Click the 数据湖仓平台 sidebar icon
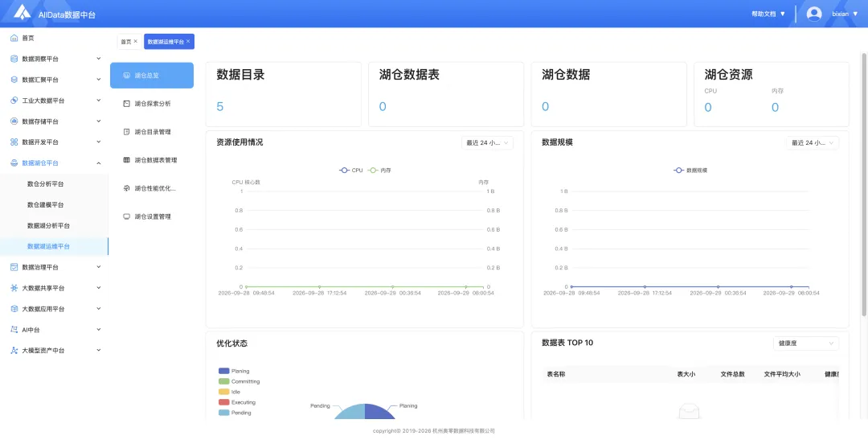The height and width of the screenshot is (440, 868). point(14,163)
